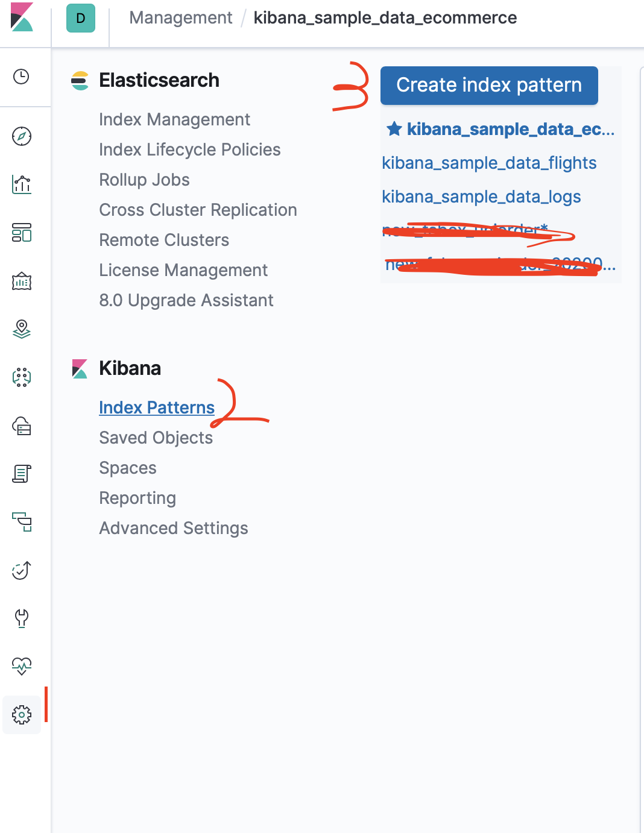
Task: Open the kibana_sample_data_flights index pattern
Action: (489, 163)
